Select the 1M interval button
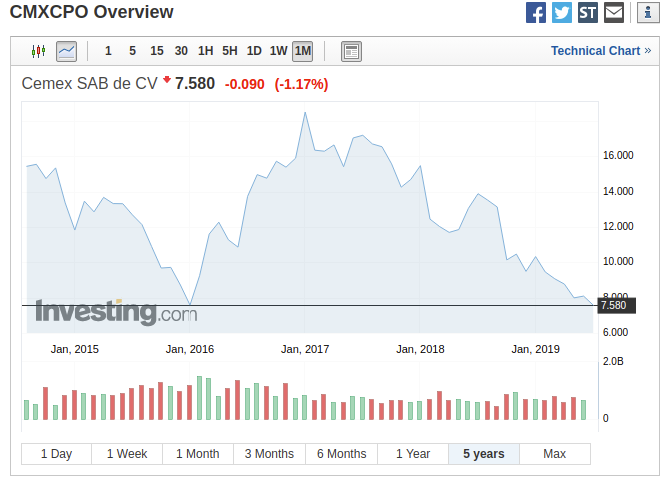This screenshot has height=485, width=667. click(302, 51)
